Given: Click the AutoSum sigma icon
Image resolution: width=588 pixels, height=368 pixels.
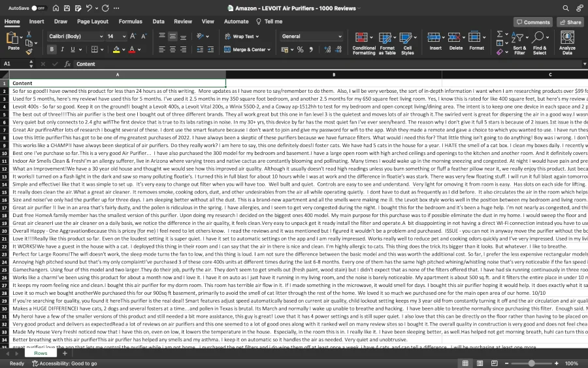Looking at the screenshot, I should point(500,34).
